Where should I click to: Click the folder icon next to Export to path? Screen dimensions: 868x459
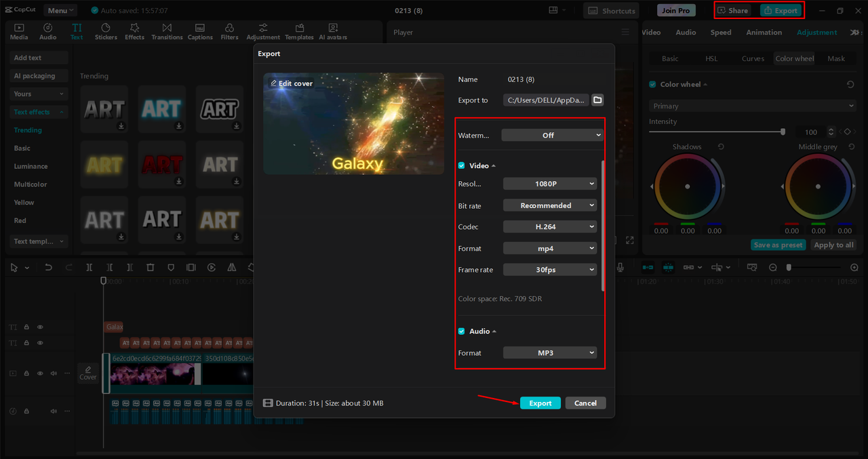click(x=597, y=100)
